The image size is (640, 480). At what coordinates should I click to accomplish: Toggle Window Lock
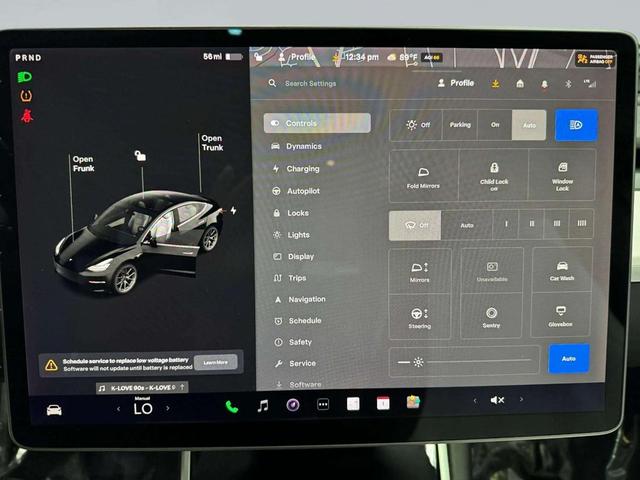(562, 176)
